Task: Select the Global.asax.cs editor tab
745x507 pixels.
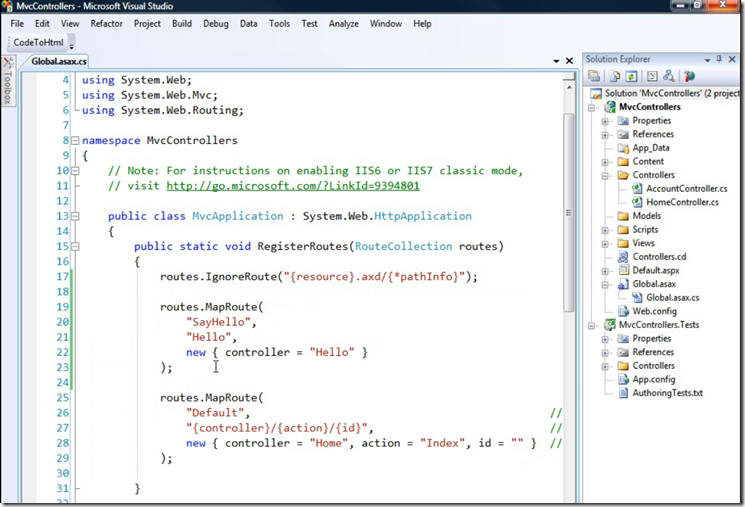Action: point(58,61)
